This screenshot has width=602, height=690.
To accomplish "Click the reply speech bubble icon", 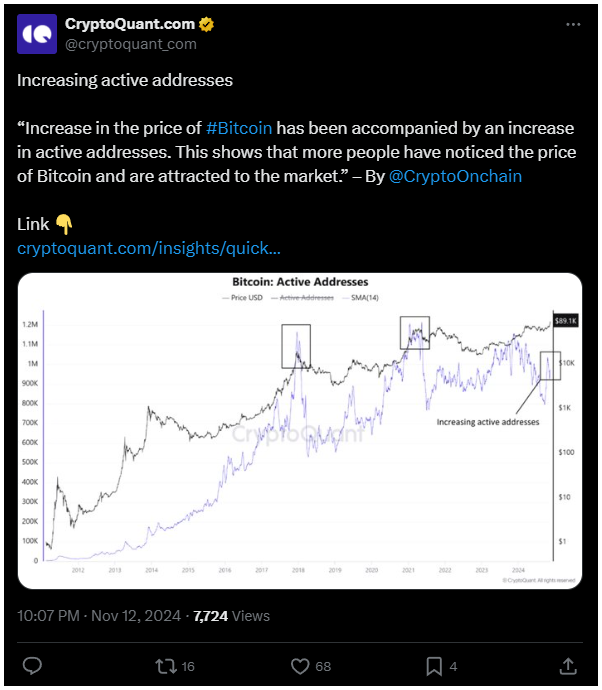I will tap(32, 666).
